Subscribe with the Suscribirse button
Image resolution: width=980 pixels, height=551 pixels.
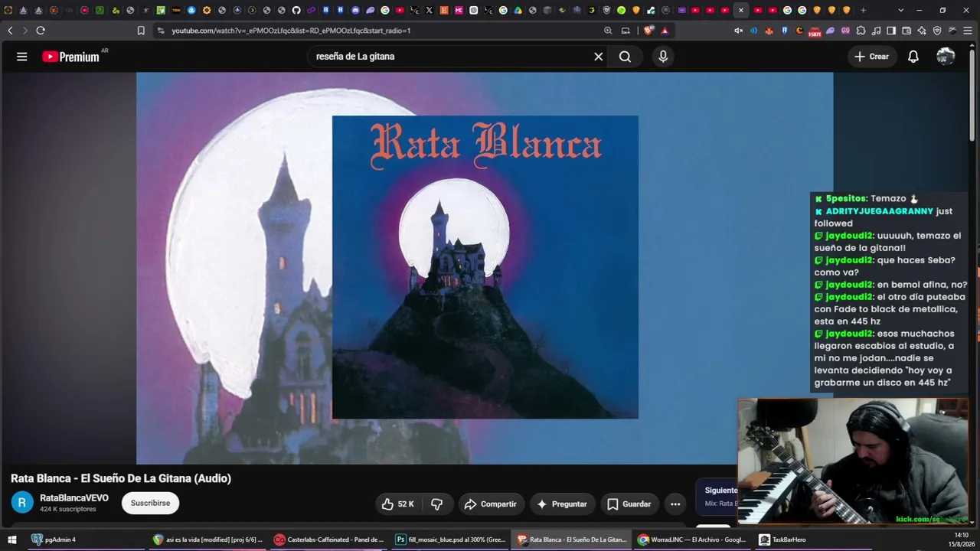[150, 503]
